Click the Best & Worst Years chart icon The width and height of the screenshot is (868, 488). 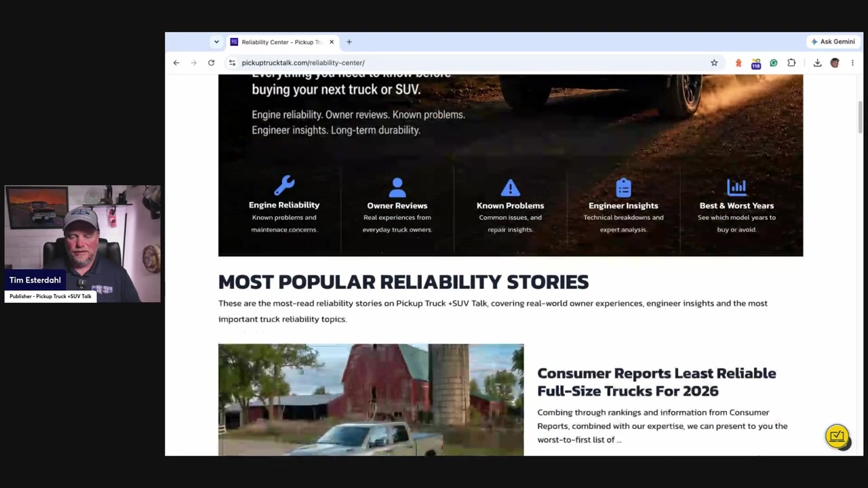click(x=736, y=186)
